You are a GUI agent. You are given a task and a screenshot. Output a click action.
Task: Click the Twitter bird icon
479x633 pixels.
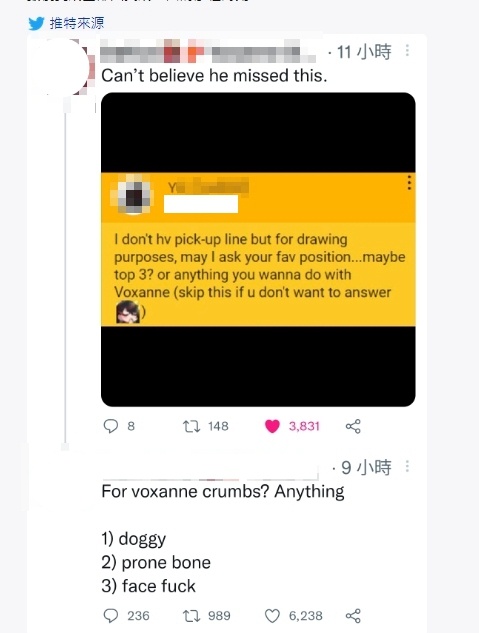(x=36, y=23)
